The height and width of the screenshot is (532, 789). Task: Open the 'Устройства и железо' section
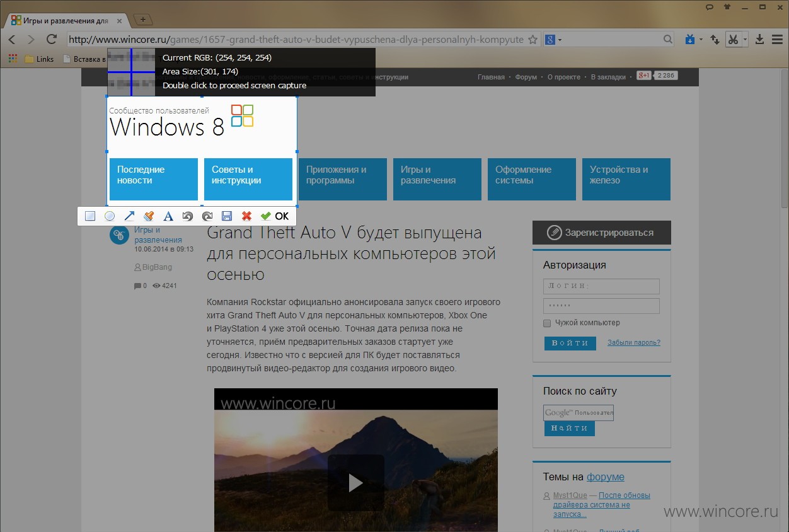coord(626,179)
